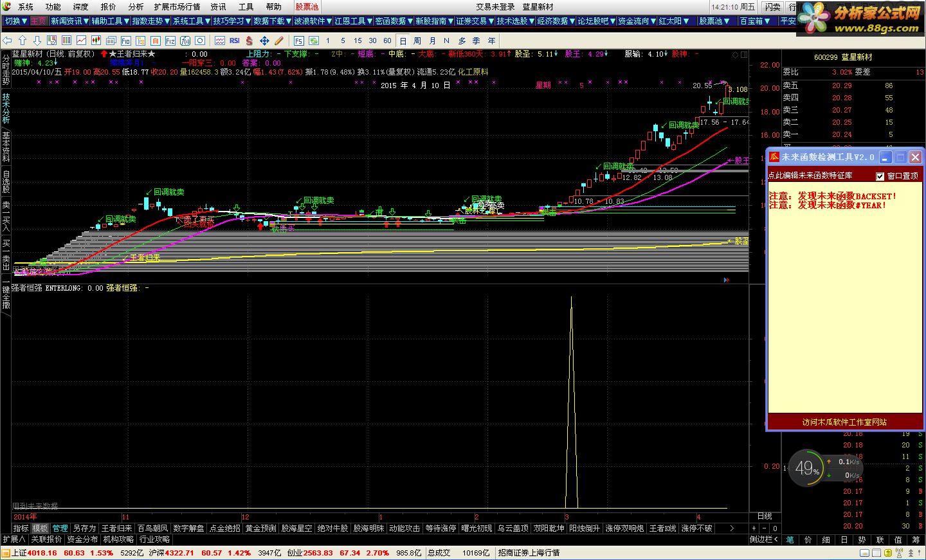
Task: Toggle the 窗口置顶 checkbox
Action: pos(880,176)
